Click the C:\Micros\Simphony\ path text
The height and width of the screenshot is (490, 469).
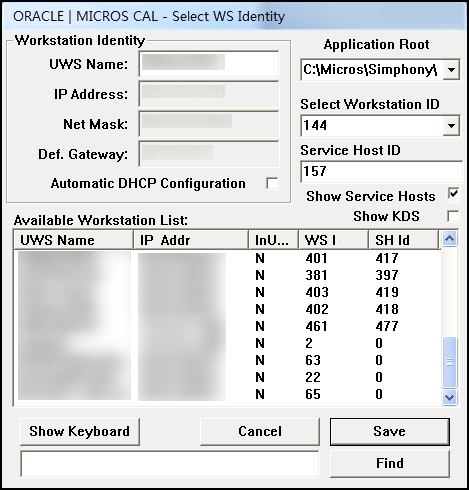click(x=370, y=70)
